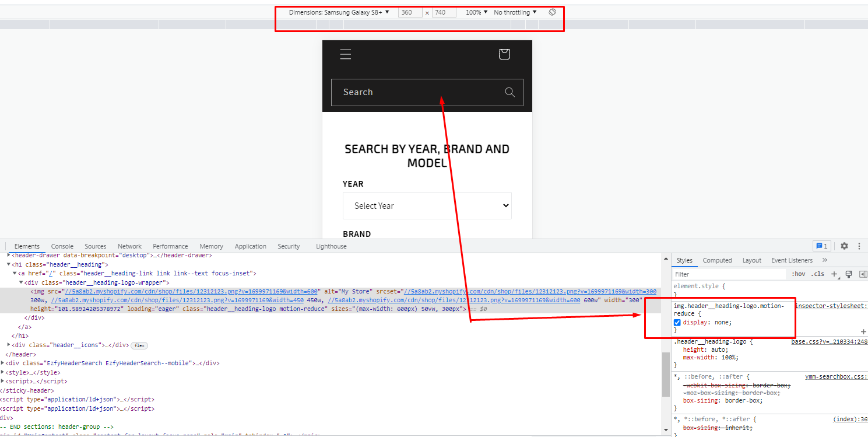The width and height of the screenshot is (868, 437).
Task: Click the Search field on the page
Action: pos(427,92)
